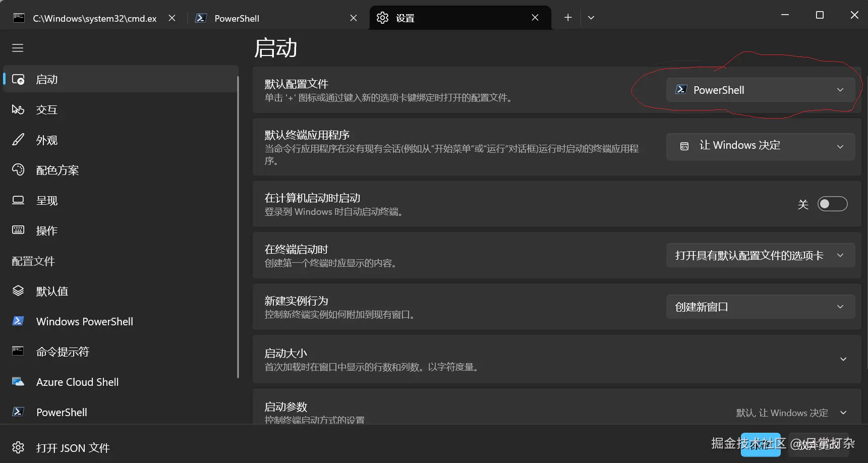The width and height of the screenshot is (868, 463).
Task: Click 打开 JSON 文件 option
Action: pyautogui.click(x=73, y=447)
